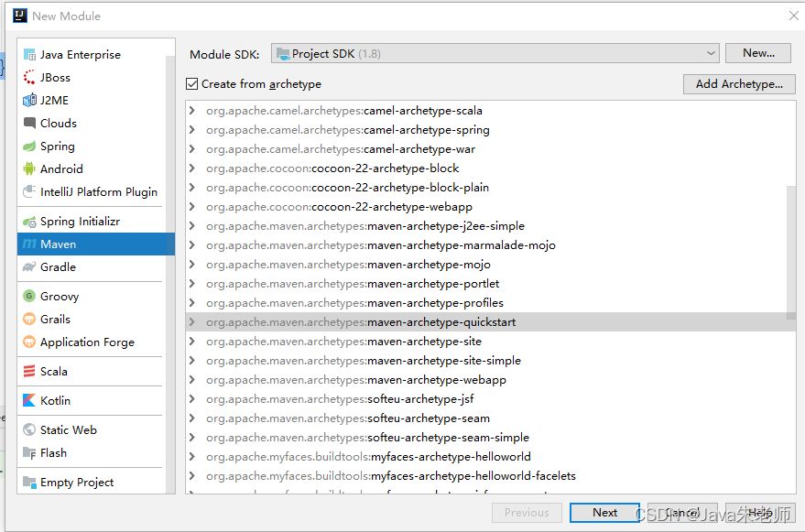This screenshot has height=532, width=805.
Task: Choose the JBoss icon in sidebar
Action: (29, 78)
